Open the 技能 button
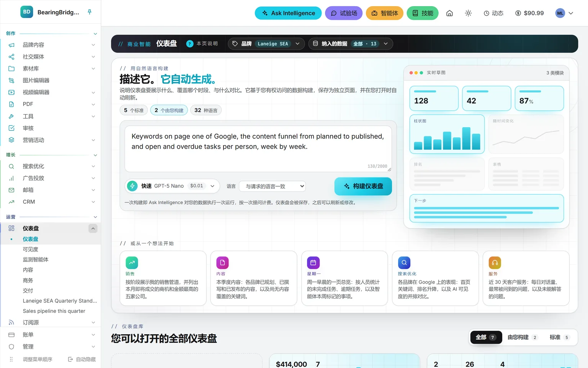The width and height of the screenshot is (588, 368). coord(423,13)
